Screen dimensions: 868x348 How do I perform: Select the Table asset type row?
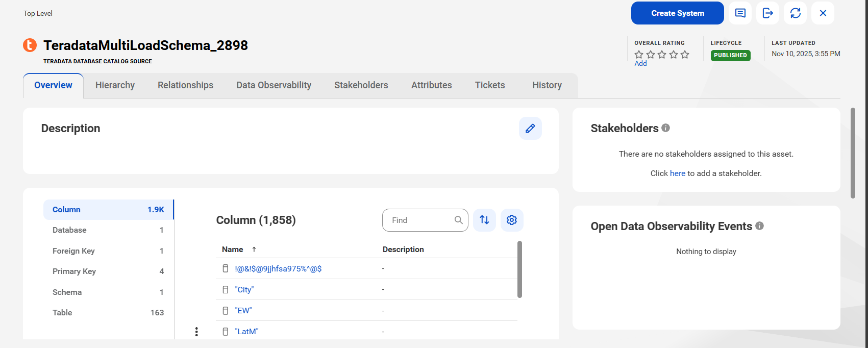(108, 313)
